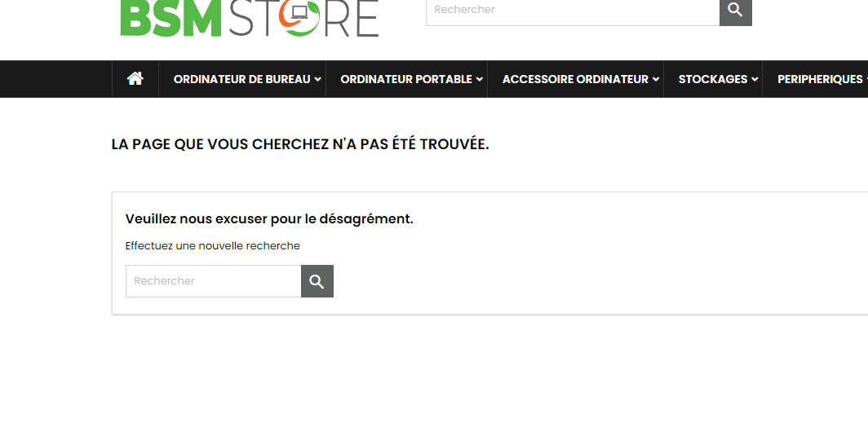The height and width of the screenshot is (423, 868).
Task: Open the Accessoire Ordinateur menu
Action: (575, 79)
